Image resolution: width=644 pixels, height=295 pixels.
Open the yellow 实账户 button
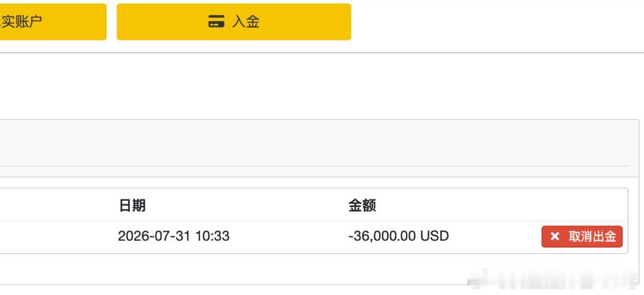[53, 22]
